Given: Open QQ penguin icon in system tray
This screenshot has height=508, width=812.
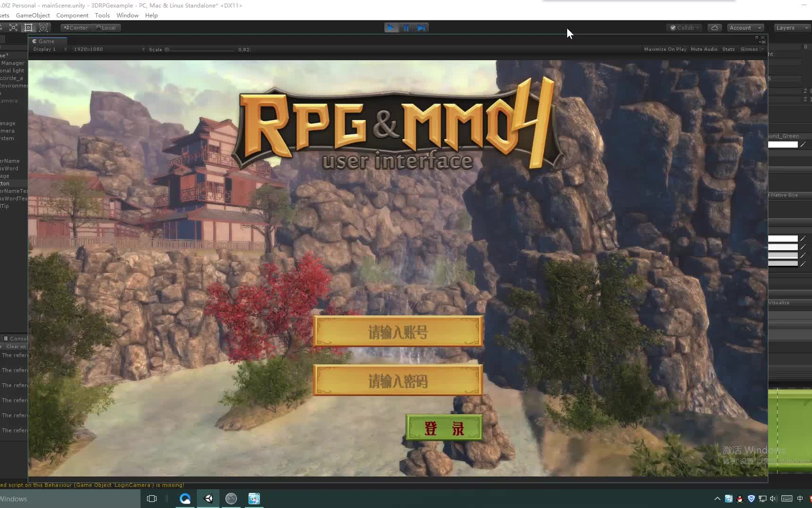Looking at the screenshot, I should tap(740, 499).
